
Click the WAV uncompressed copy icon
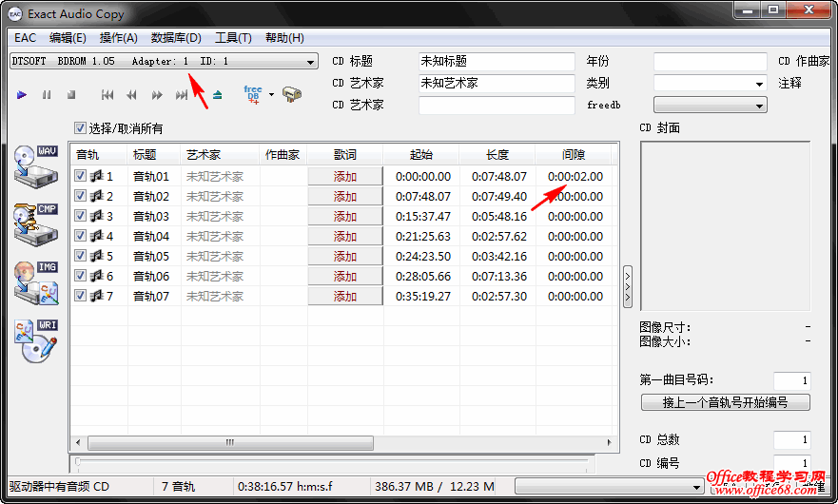pyautogui.click(x=36, y=166)
